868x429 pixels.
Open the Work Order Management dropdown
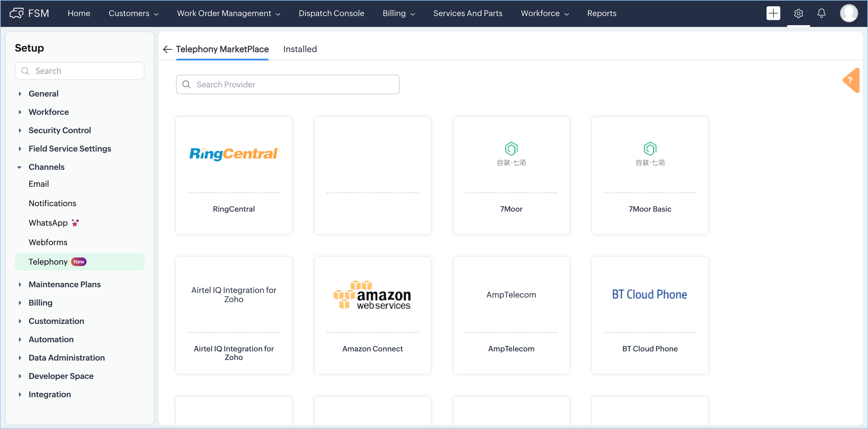228,13
